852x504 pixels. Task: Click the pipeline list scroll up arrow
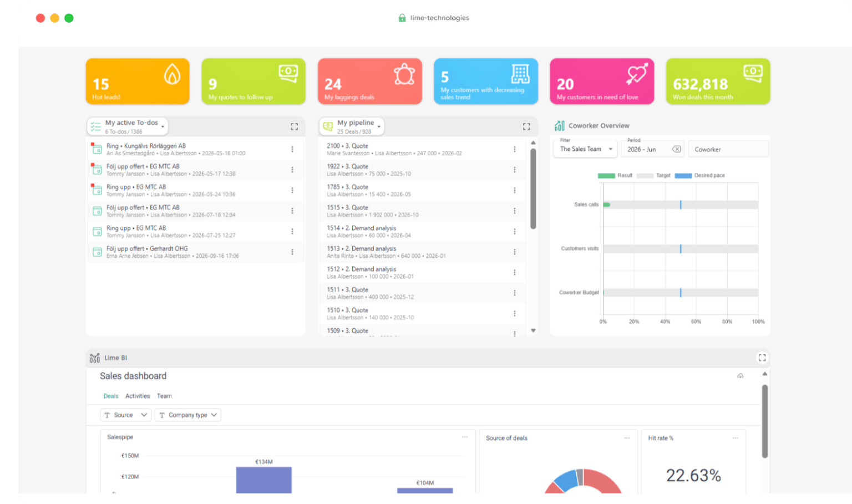533,142
